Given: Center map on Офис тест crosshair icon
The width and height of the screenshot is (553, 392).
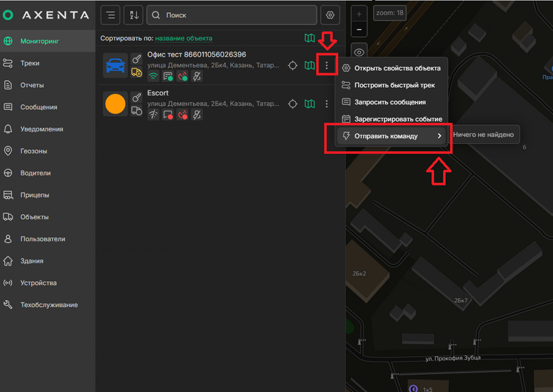Looking at the screenshot, I should (292, 65).
